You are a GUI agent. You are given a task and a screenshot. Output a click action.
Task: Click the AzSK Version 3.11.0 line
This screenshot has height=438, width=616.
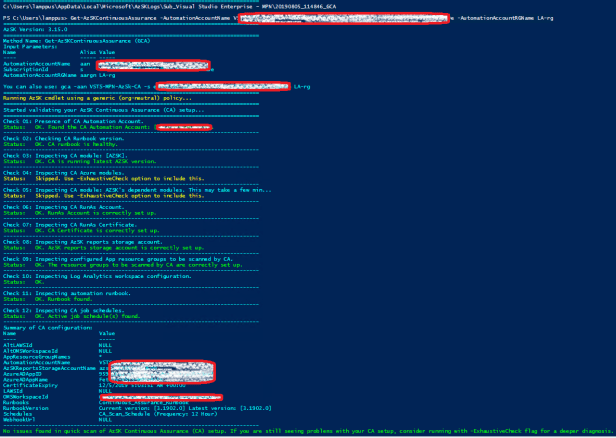(x=30, y=27)
